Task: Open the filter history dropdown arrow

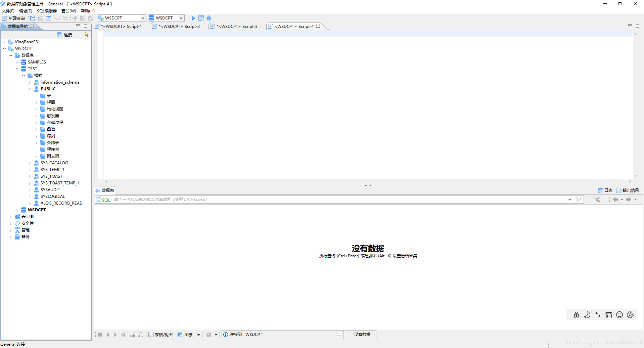Action: pos(570,200)
